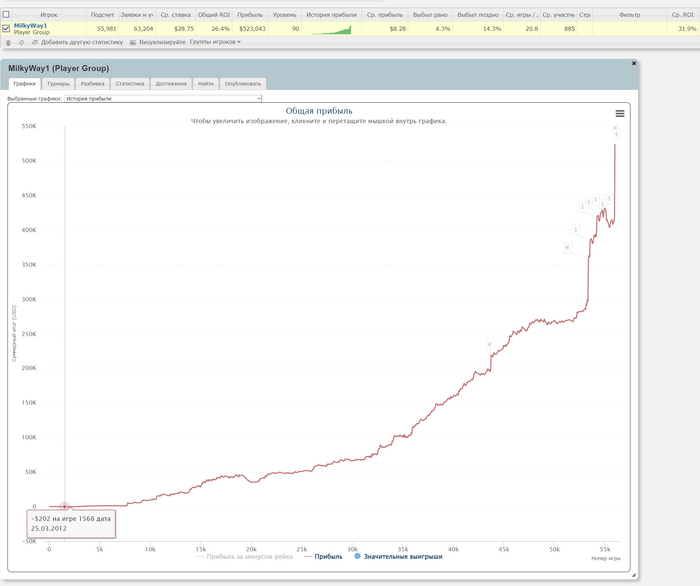Sort by the Общий ROI column header
Viewport: 700px width, 586px height.
214,15
